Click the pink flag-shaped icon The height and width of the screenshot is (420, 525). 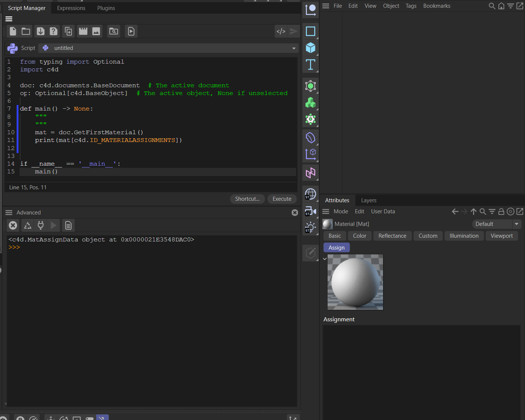pyautogui.click(x=311, y=173)
